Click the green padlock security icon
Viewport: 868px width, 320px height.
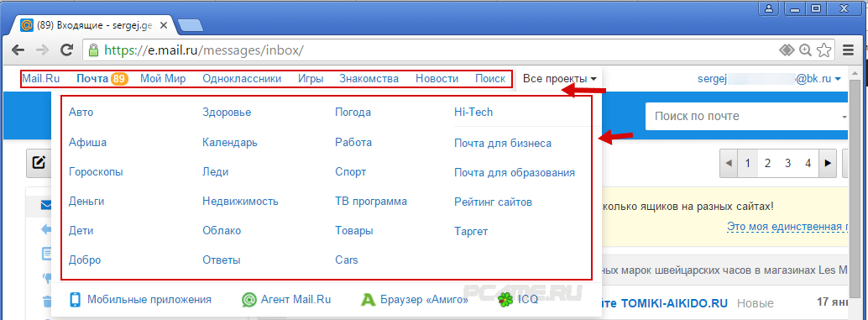click(93, 50)
